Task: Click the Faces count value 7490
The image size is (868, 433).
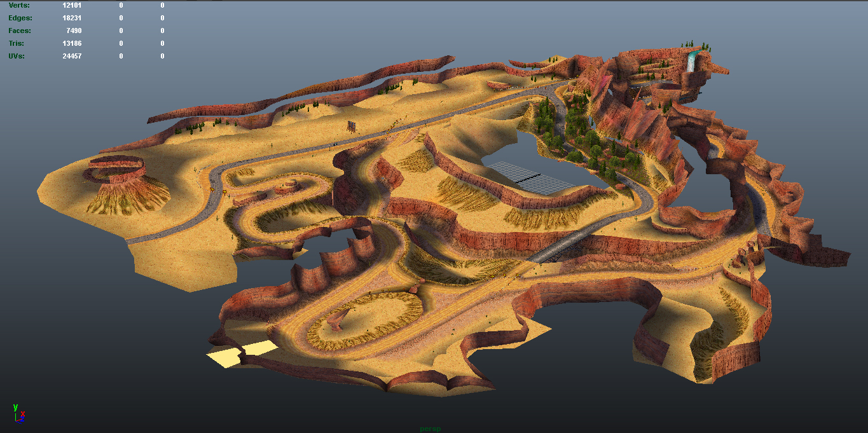Action: [74, 31]
